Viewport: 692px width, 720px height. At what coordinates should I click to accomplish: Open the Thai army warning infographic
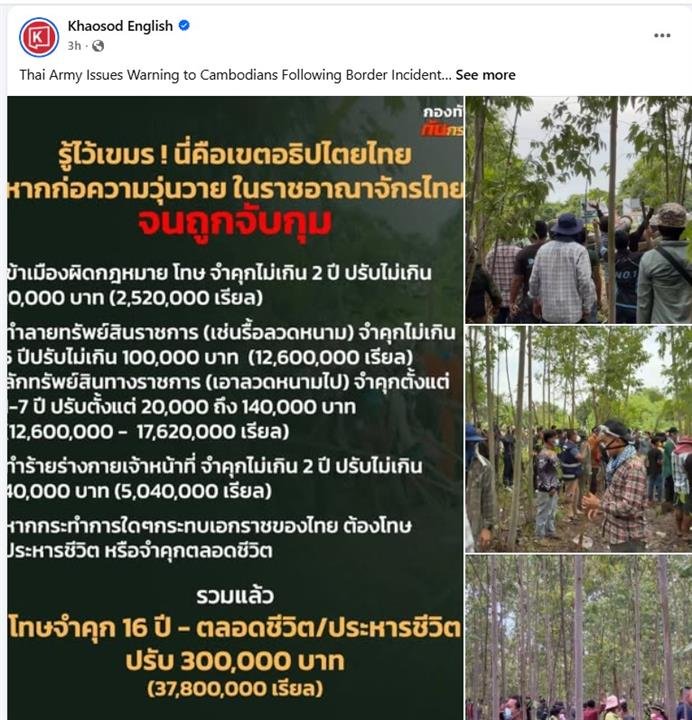[235, 408]
